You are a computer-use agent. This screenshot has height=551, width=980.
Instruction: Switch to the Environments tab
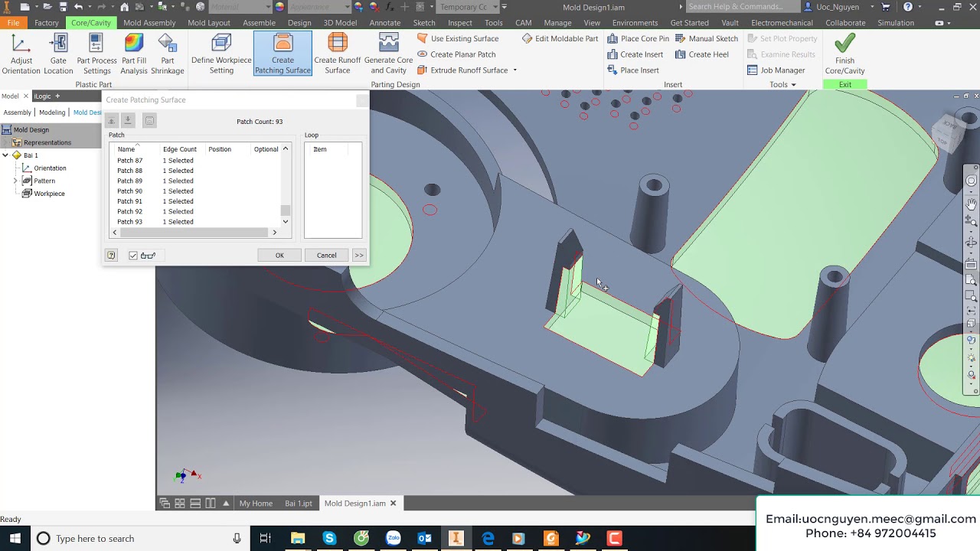(635, 23)
